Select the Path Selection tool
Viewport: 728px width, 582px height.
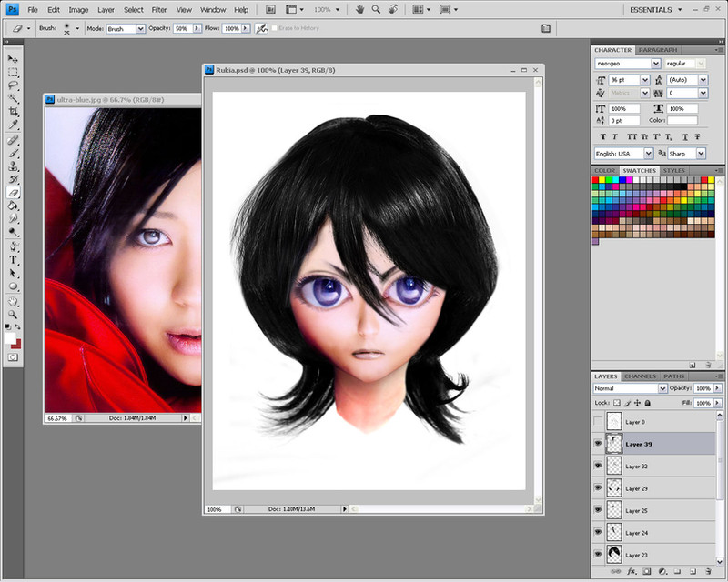pos(13,274)
